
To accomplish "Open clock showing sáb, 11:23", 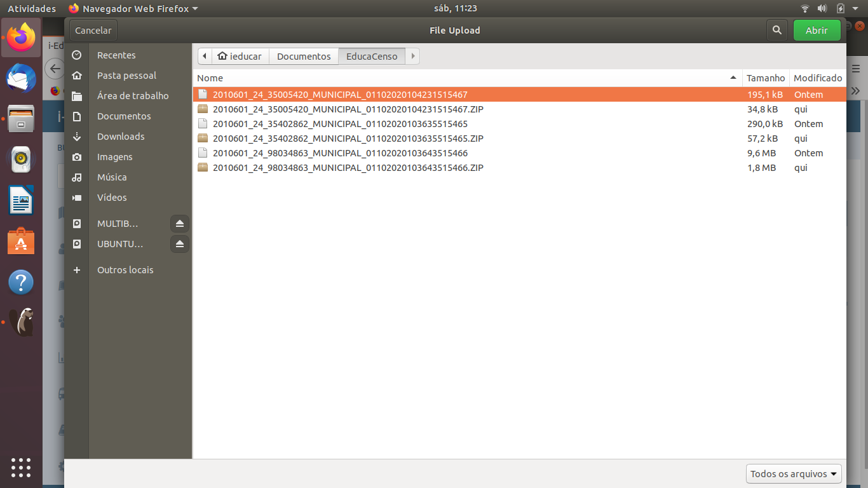I will 455,8.
